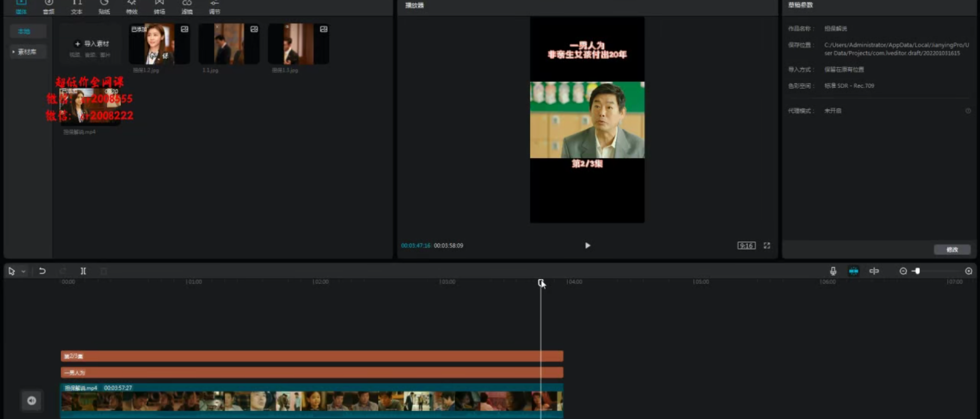980x419 pixels.
Task: Select the split clip tool in timeline toolbar
Action: [83, 271]
